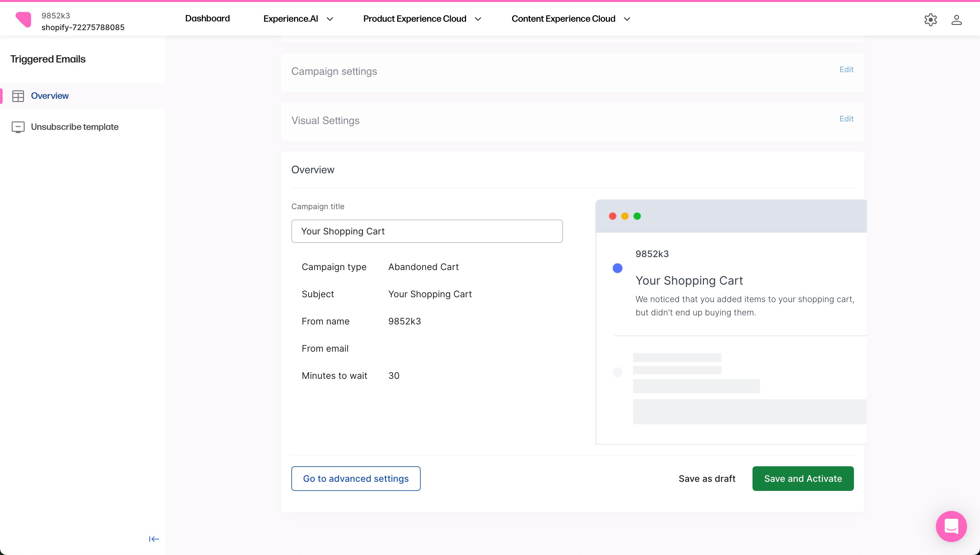Switch to the Dashboard menu item
Screen dimensions: 980x555
click(207, 18)
